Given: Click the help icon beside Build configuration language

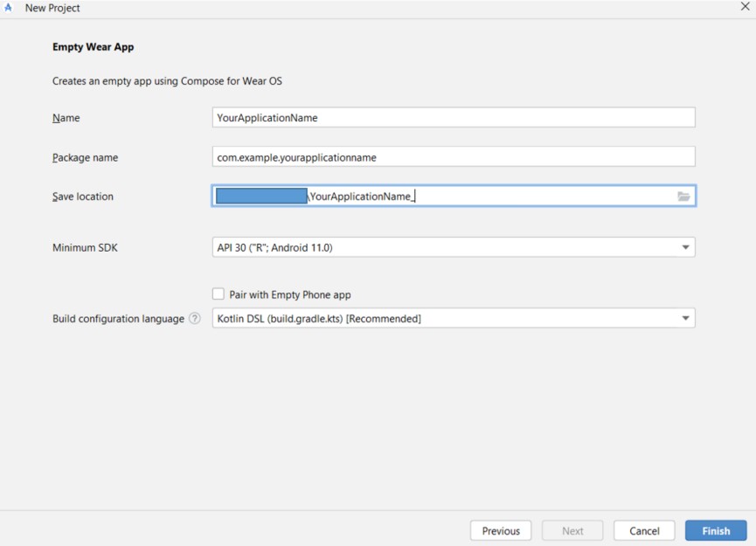Looking at the screenshot, I should (x=195, y=319).
